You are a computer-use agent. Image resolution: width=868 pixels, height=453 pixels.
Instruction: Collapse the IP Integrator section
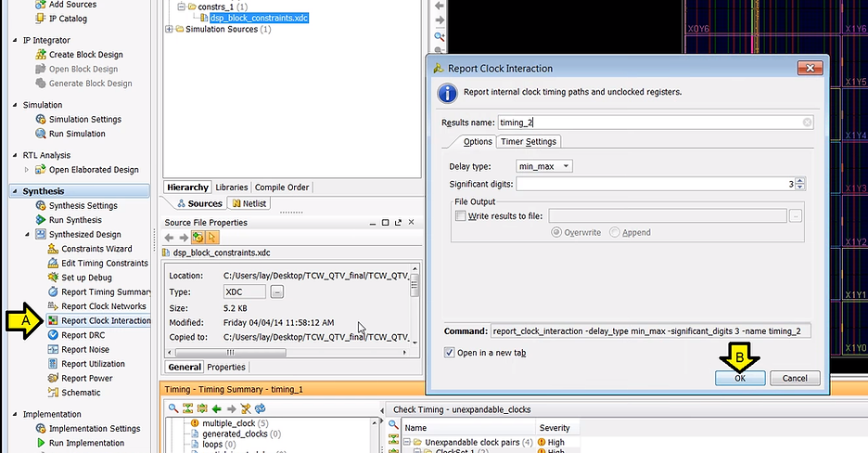point(15,41)
